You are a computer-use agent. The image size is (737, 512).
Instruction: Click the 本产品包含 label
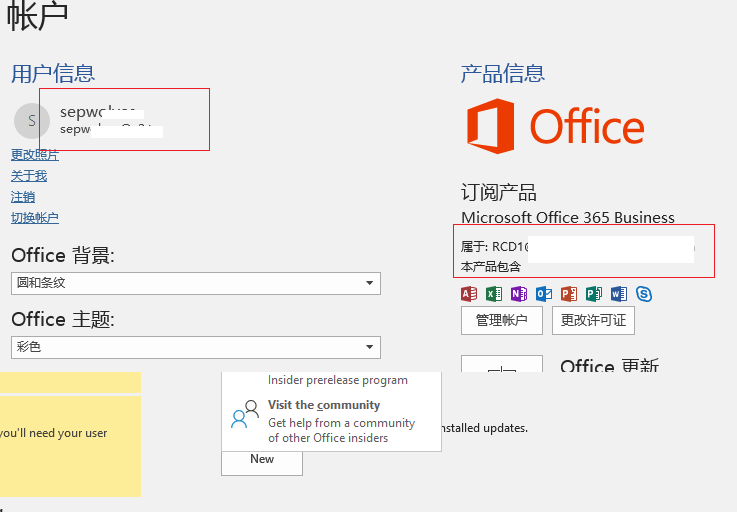pos(491,267)
